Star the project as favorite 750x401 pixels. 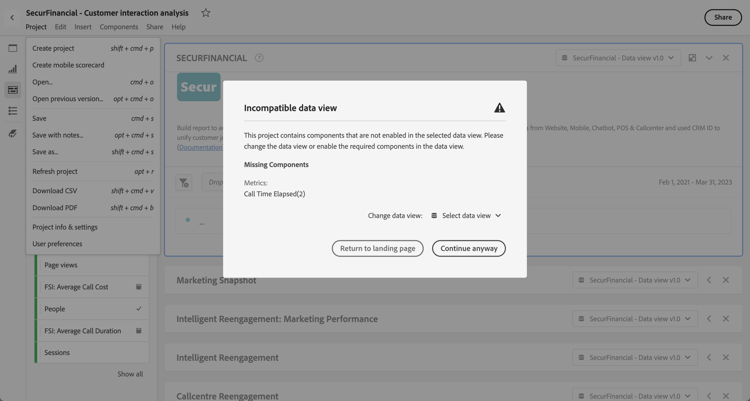(206, 13)
